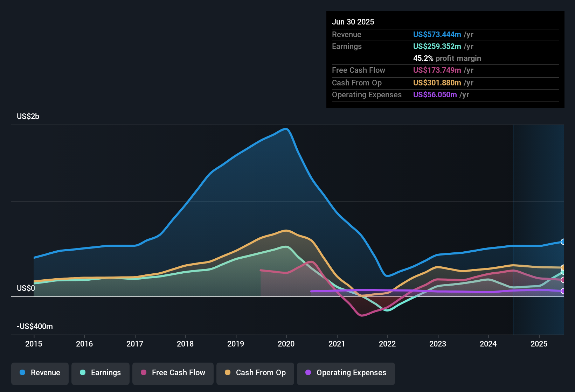This screenshot has height=392, width=575.
Task: Toggle the Earnings series visibility
Action: point(101,373)
